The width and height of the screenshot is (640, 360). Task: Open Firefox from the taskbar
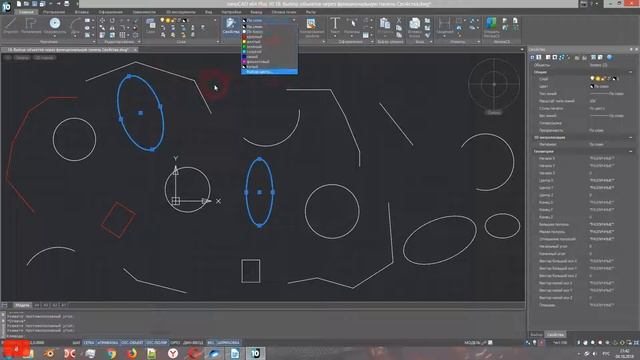pyautogui.click(x=131, y=353)
